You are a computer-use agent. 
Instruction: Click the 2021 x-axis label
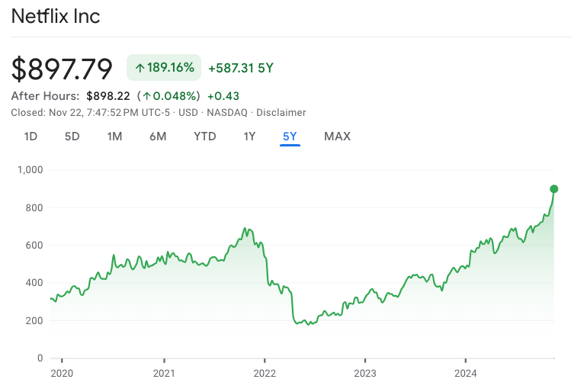point(164,374)
